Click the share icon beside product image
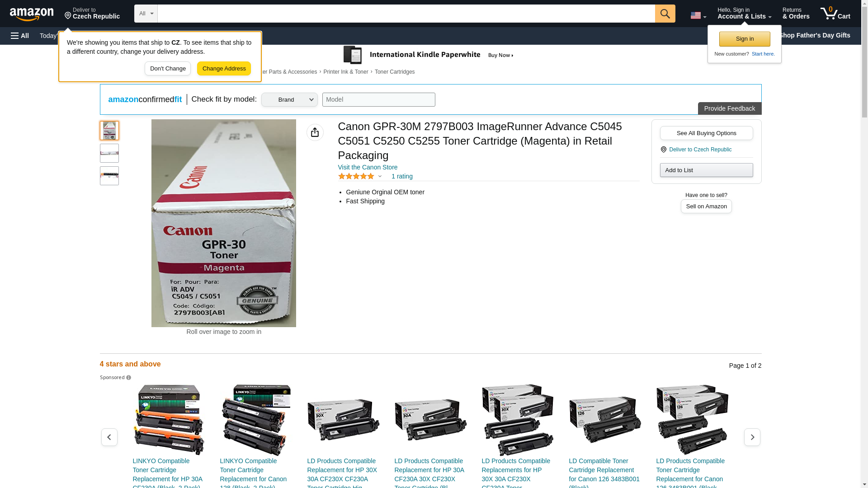This screenshot has width=868, height=488. tap(315, 132)
